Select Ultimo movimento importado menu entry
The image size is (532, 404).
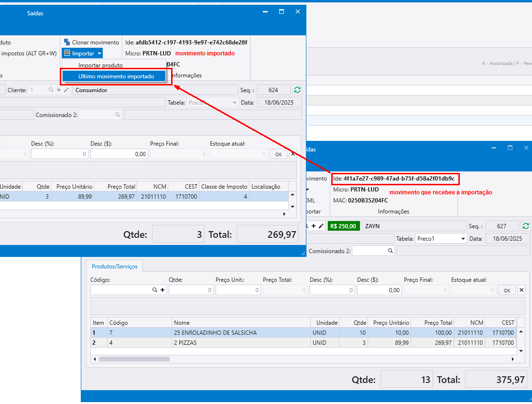point(116,76)
